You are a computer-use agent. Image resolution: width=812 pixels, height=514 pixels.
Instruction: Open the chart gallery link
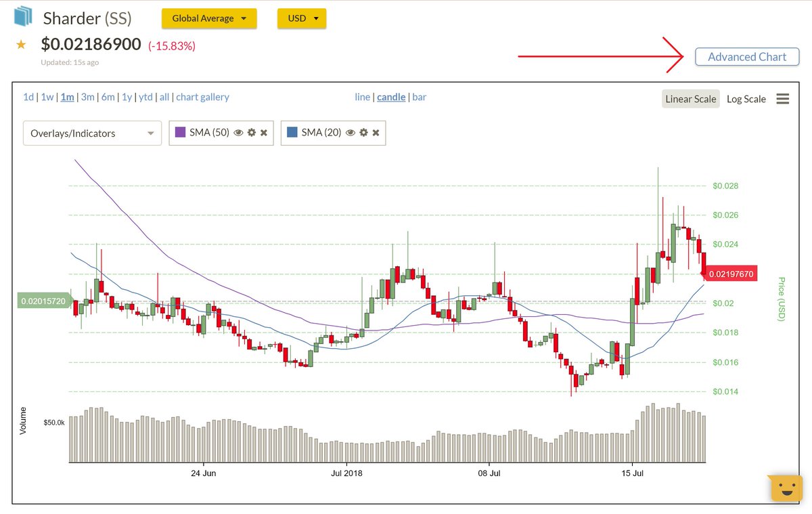click(202, 97)
